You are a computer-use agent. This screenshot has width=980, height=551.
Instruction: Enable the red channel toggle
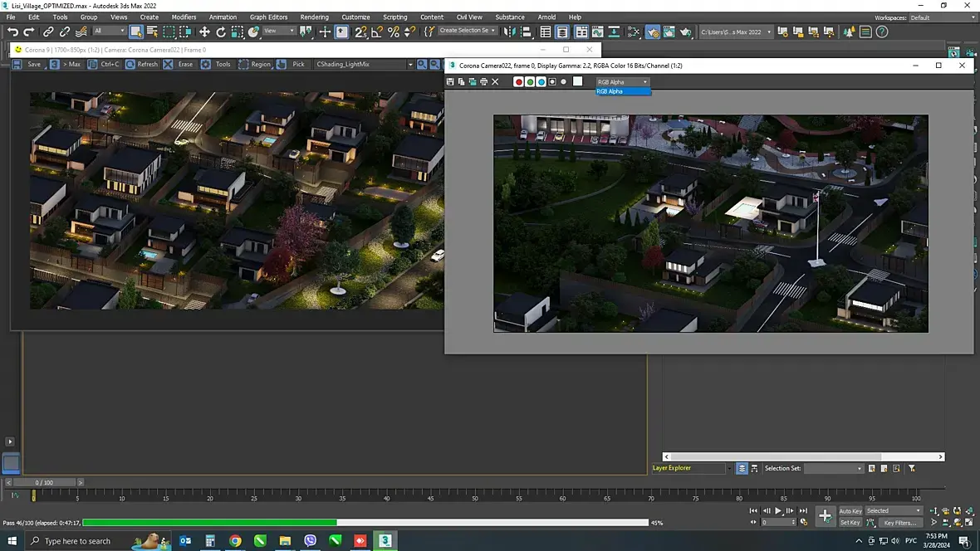[x=519, y=81]
